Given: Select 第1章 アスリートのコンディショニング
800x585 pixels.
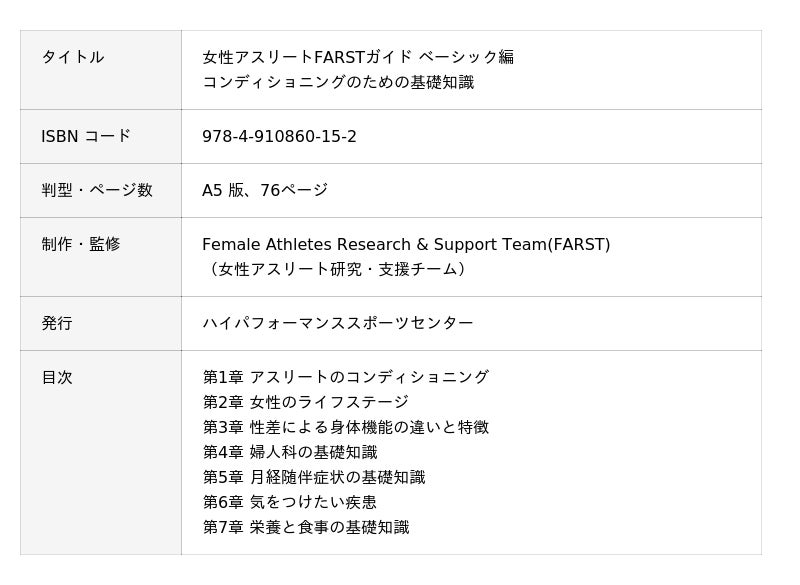Looking at the screenshot, I should point(346,377).
